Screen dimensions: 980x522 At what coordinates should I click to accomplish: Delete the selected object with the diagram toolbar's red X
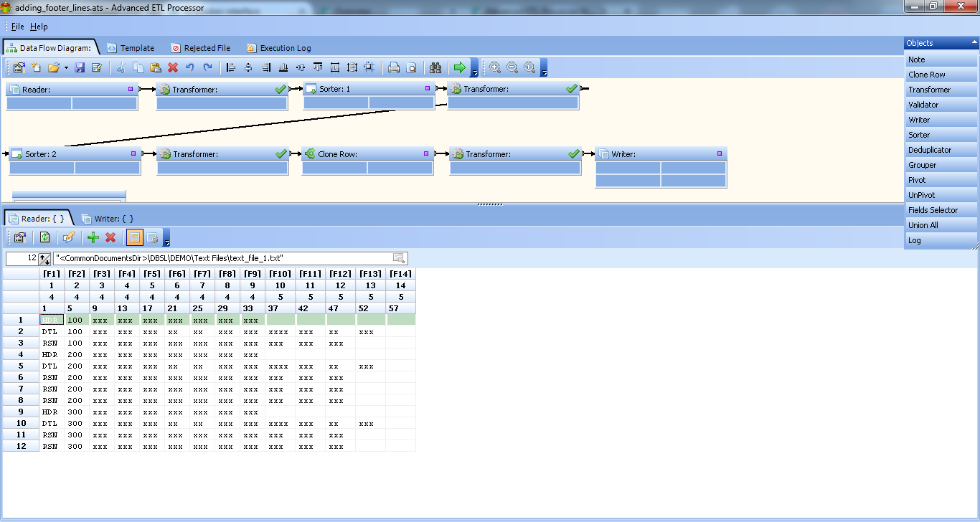point(173,68)
